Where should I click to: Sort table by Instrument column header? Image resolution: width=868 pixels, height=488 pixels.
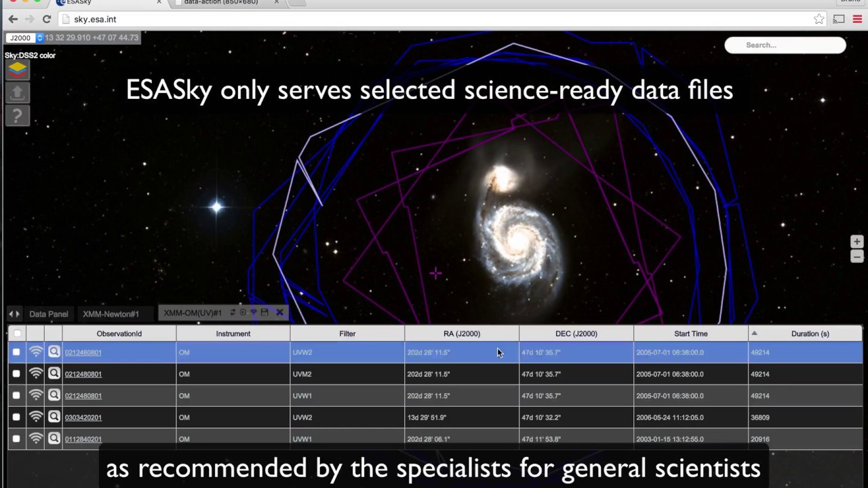coord(233,333)
